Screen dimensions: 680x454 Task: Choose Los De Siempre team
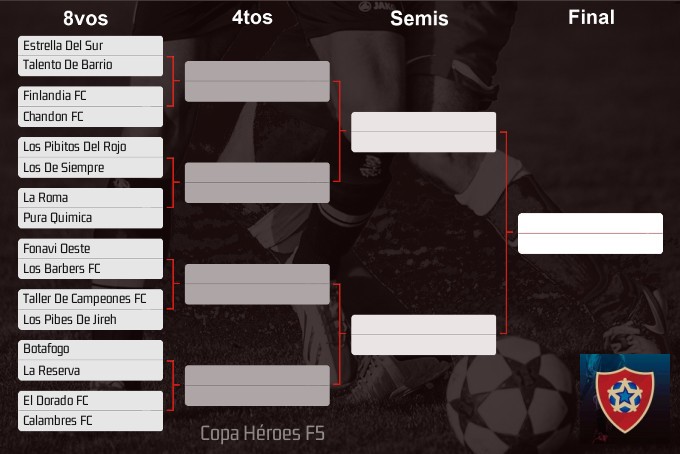90,168
